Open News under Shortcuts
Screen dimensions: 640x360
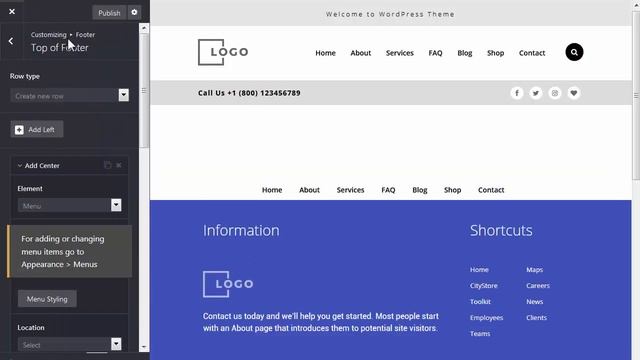(534, 302)
